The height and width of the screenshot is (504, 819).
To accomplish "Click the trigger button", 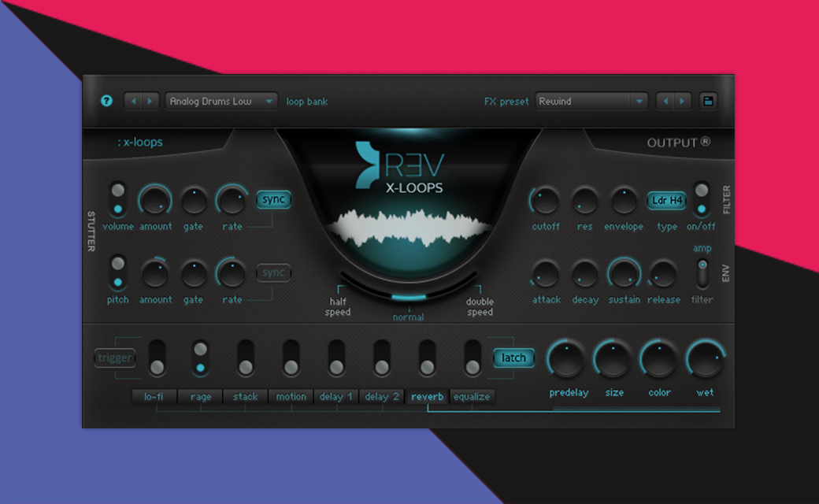I will pyautogui.click(x=115, y=358).
